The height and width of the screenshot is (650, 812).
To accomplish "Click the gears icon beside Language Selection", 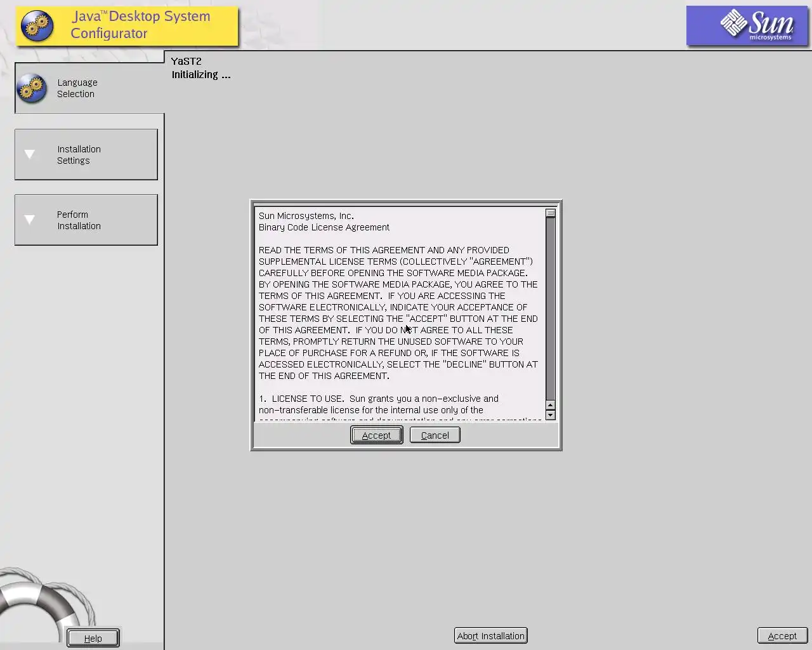I will (x=32, y=89).
